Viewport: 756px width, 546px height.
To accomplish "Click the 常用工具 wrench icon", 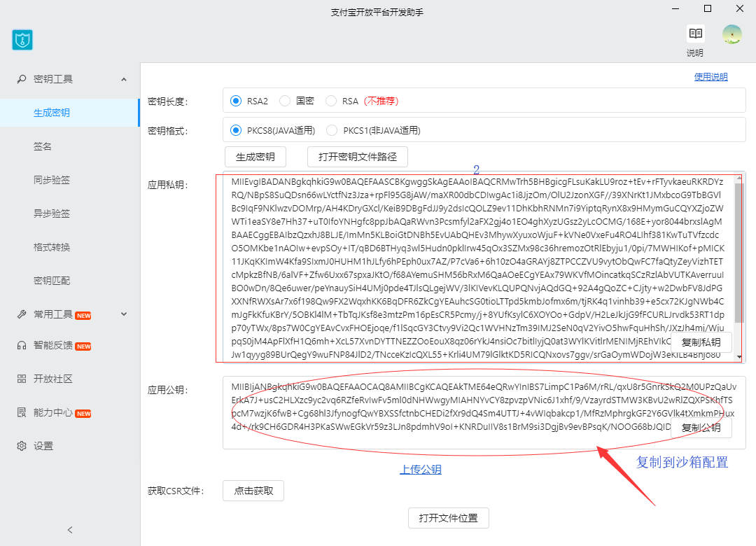I will click(22, 314).
